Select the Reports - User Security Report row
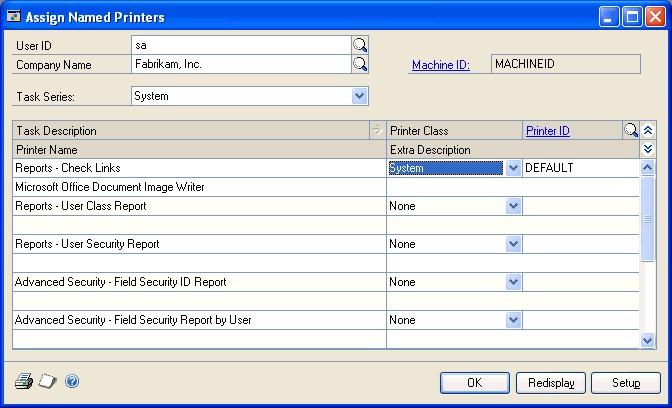Screen dimensions: 672x408 (200, 244)
